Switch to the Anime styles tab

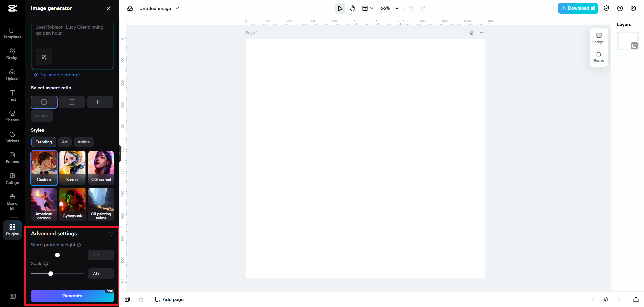(84, 142)
